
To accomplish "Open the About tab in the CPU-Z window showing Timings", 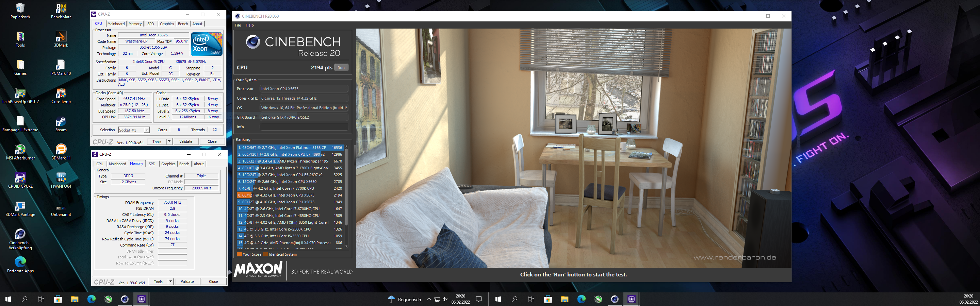I will point(199,164).
